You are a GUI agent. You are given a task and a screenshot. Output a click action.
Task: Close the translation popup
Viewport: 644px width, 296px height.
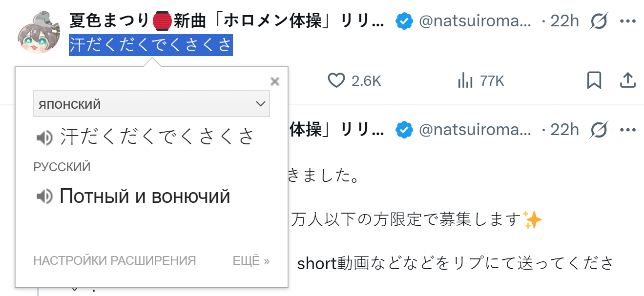pos(275,81)
